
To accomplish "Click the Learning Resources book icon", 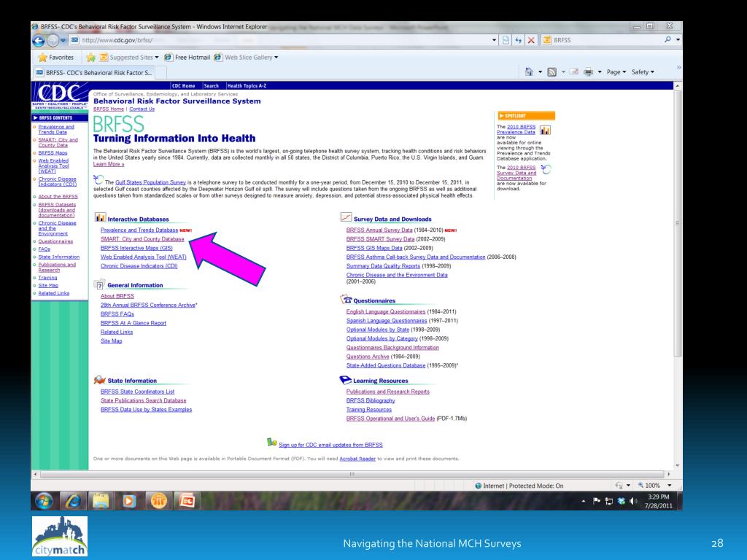I will tap(345, 379).
